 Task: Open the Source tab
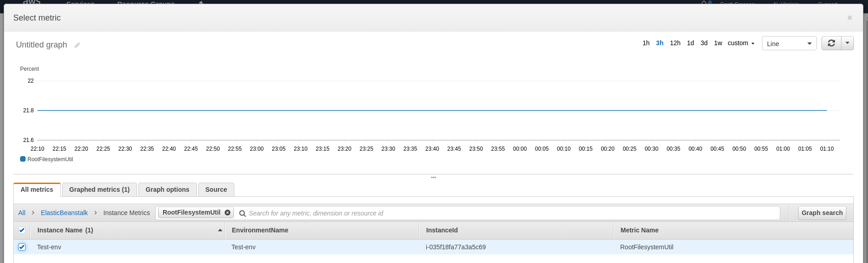coord(216,189)
